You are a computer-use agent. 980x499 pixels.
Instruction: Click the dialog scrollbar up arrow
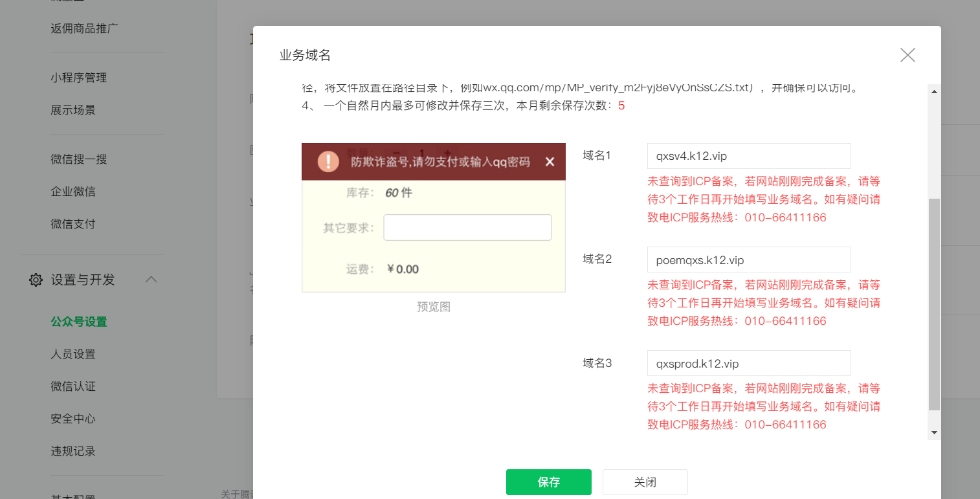[x=933, y=92]
